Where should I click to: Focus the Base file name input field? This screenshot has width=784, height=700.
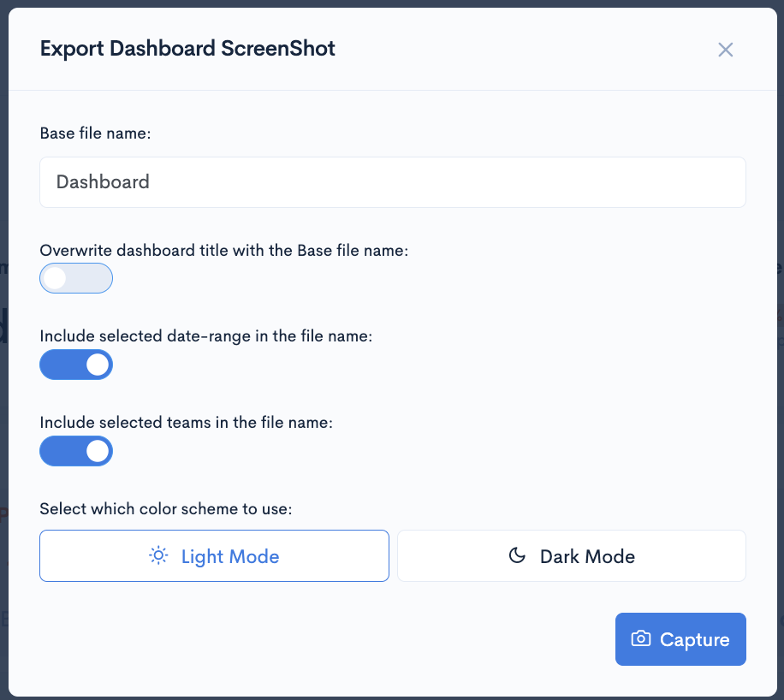pyautogui.click(x=393, y=182)
